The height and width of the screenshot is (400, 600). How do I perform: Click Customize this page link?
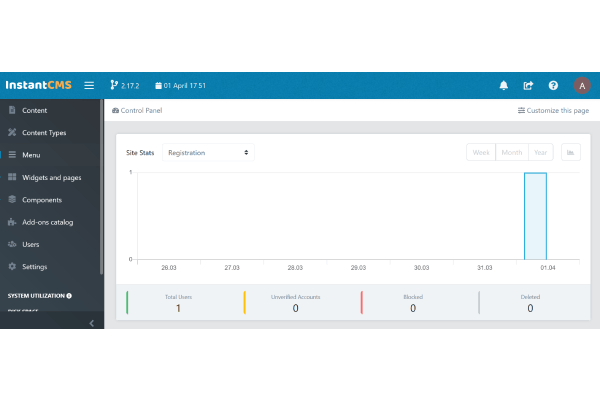(x=553, y=110)
